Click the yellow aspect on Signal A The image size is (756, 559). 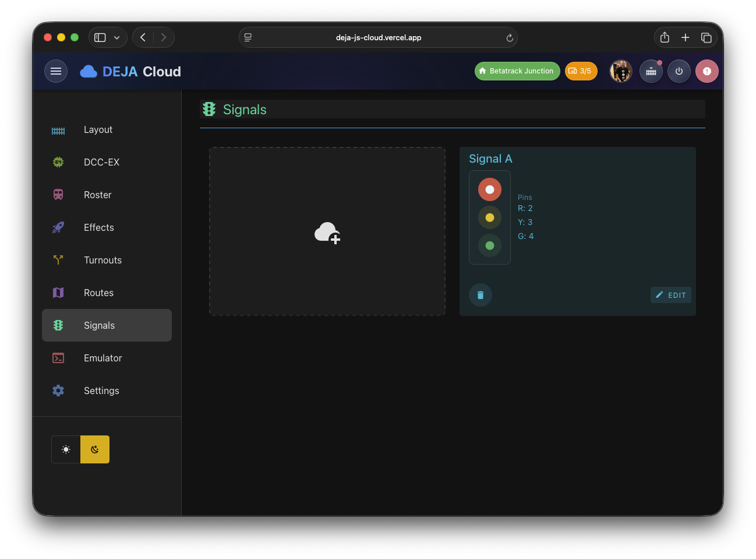489,217
